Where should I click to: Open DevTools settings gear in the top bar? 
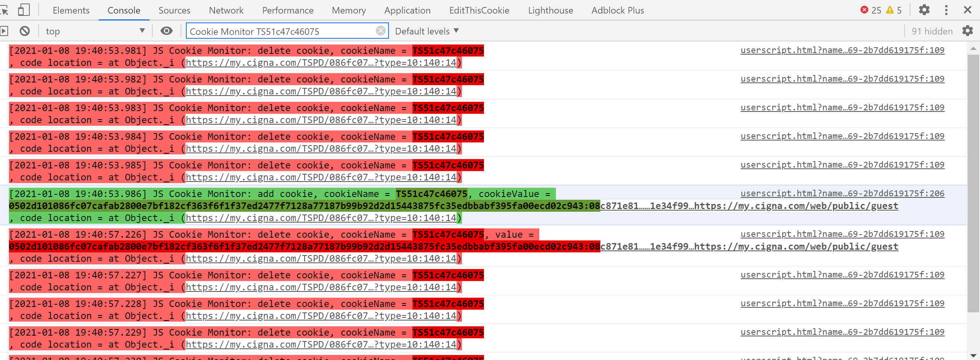924,10
